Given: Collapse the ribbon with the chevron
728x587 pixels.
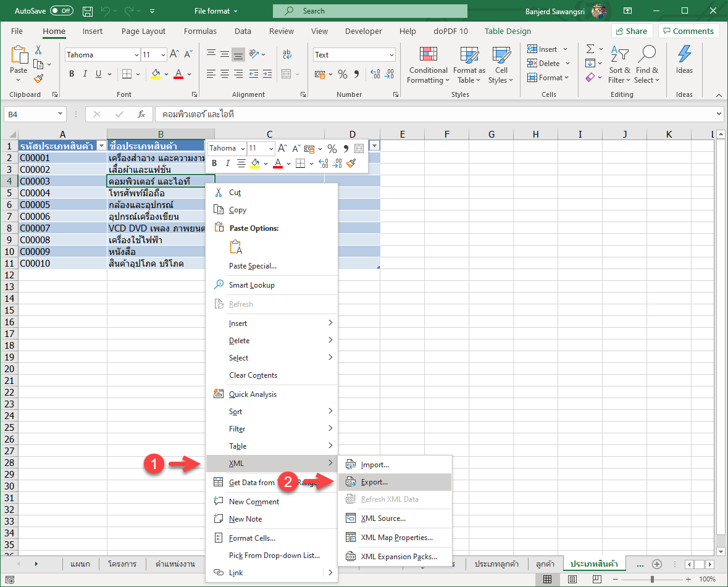Looking at the screenshot, I should pyautogui.click(x=719, y=94).
